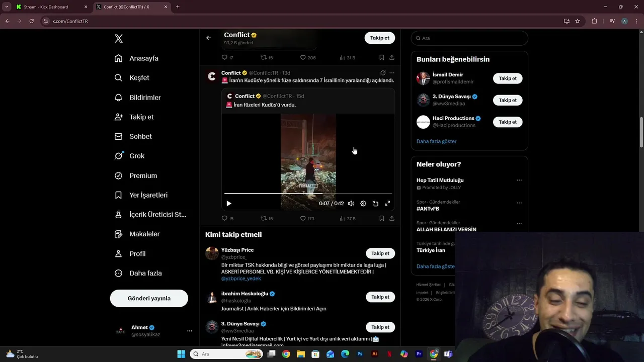Open a new browser tab
The height and width of the screenshot is (362, 644).
178,7
